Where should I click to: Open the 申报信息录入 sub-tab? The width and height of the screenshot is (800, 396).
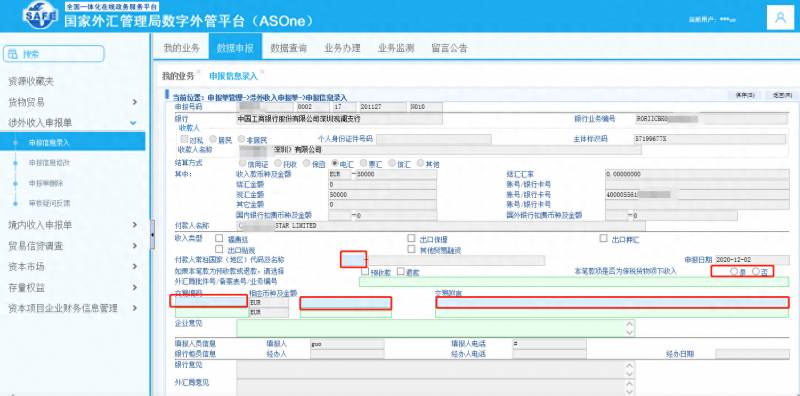tap(233, 76)
